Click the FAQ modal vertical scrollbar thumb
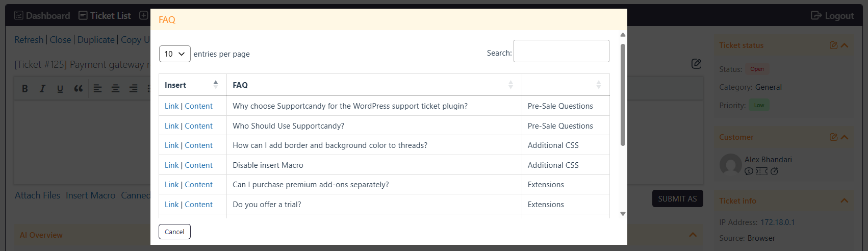 (x=623, y=95)
